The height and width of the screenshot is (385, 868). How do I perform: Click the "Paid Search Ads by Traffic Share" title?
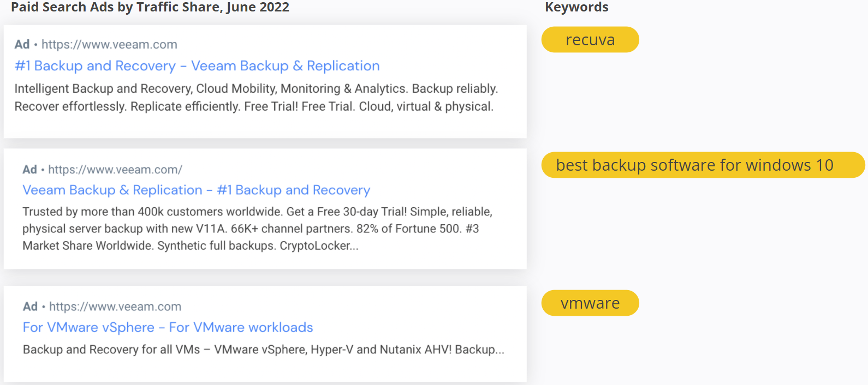click(150, 7)
